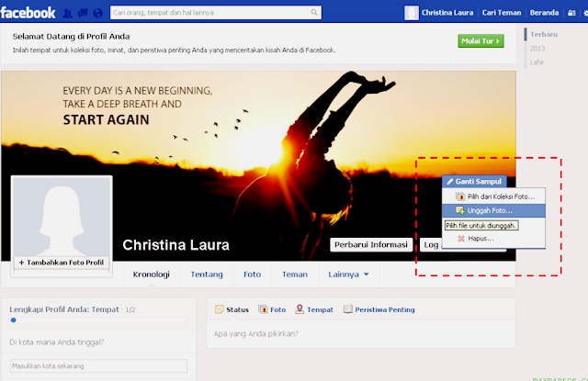
Task: Click the plus icon on Tambahkan Foto Profil
Action: pos(21,263)
